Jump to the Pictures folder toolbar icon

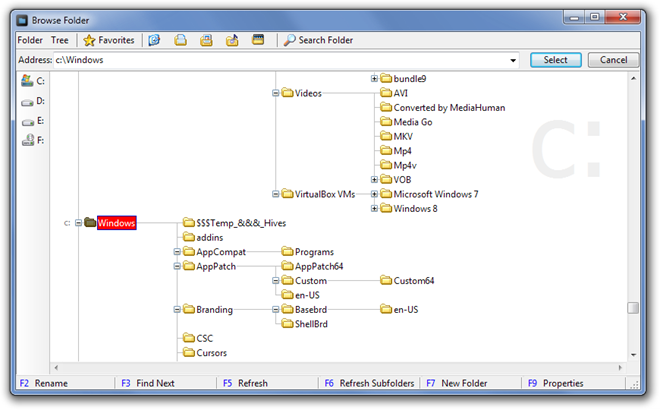(x=206, y=40)
